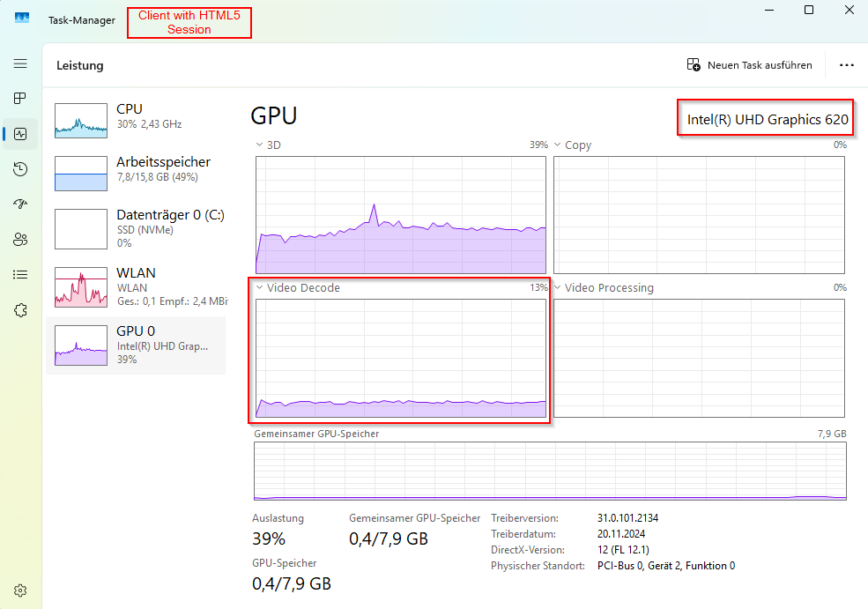Image resolution: width=868 pixels, height=609 pixels.
Task: Click the large GPU heading
Action: coord(273,115)
